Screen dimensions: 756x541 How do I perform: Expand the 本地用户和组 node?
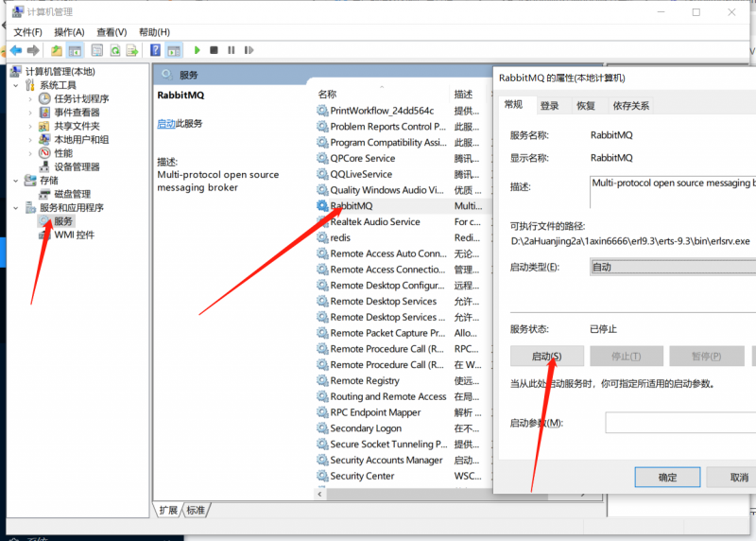pos(30,139)
